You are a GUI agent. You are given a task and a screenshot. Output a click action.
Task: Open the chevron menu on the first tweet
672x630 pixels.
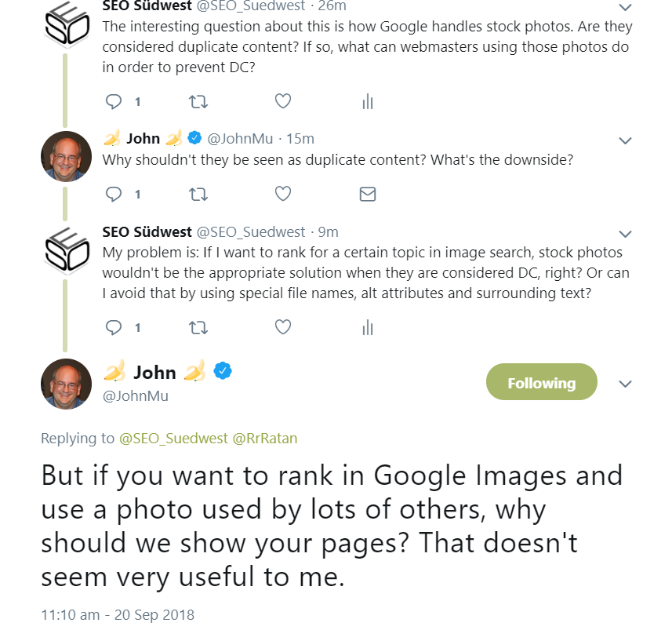coord(625,8)
